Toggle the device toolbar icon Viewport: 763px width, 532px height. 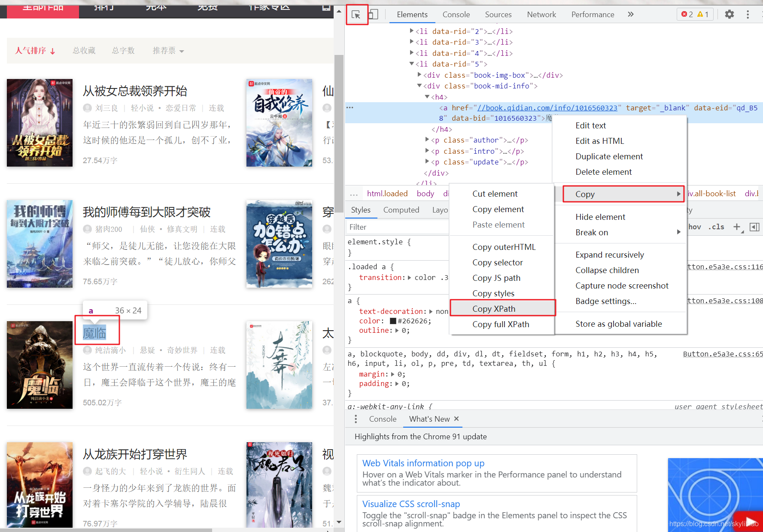373,15
